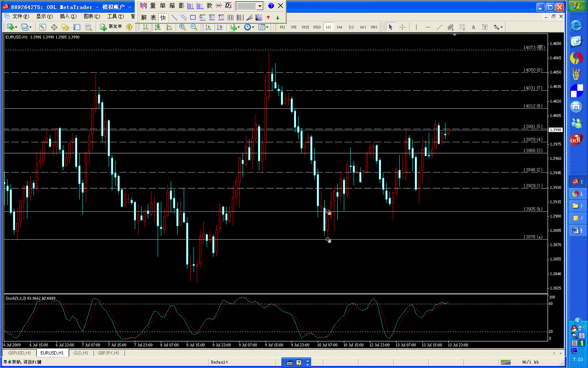
Task: Select the vertical line drawing tool
Action: pos(416,27)
